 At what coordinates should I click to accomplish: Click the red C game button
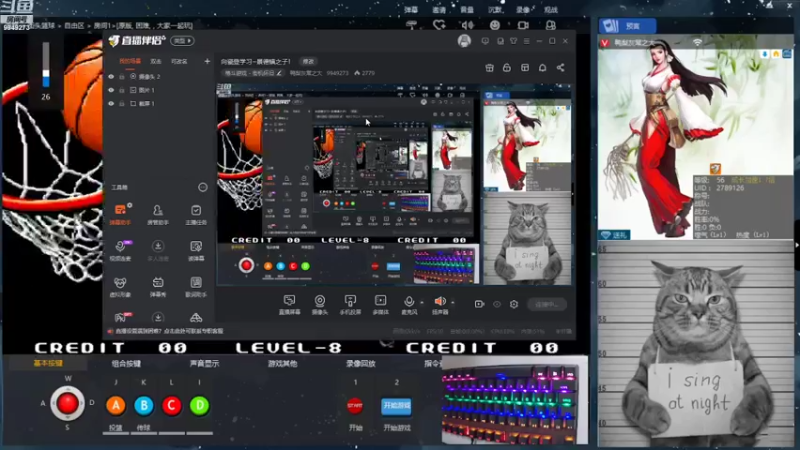pos(171,405)
